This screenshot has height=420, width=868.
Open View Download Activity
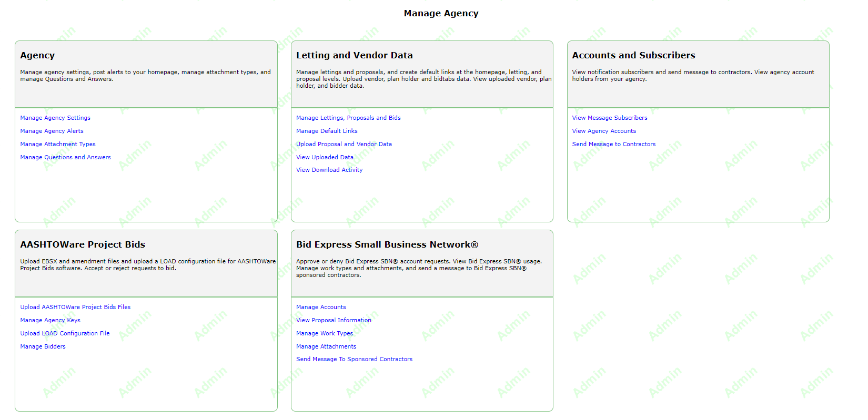click(x=329, y=170)
